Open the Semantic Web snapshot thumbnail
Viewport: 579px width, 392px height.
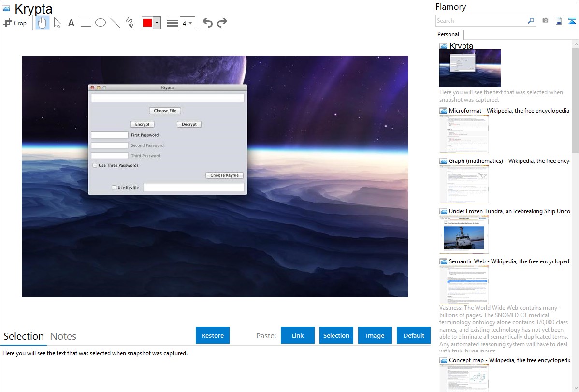464,285
